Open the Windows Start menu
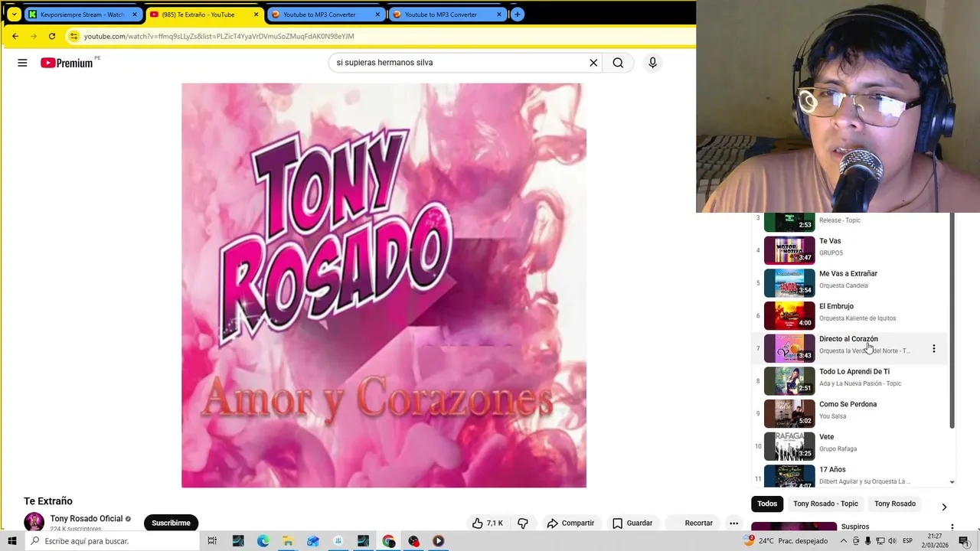The height and width of the screenshot is (551, 980). [x=11, y=541]
